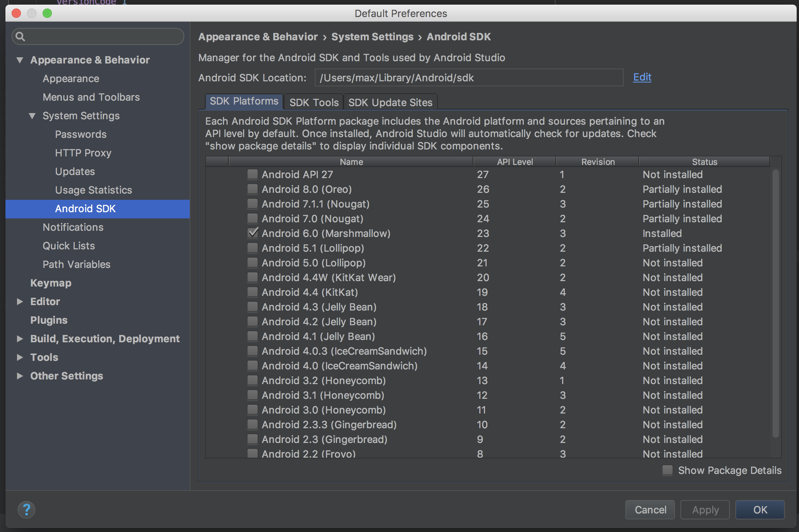
Task: Check the Android API 27 checkbox
Action: 252,174
